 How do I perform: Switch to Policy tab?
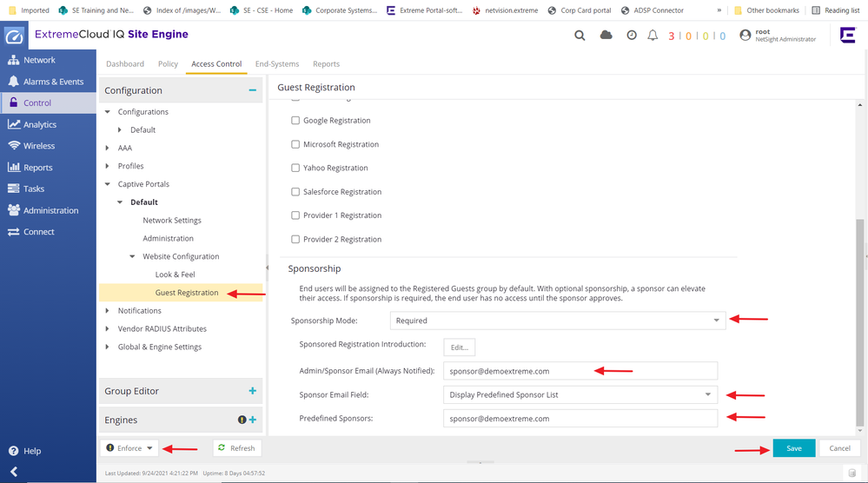(x=168, y=63)
